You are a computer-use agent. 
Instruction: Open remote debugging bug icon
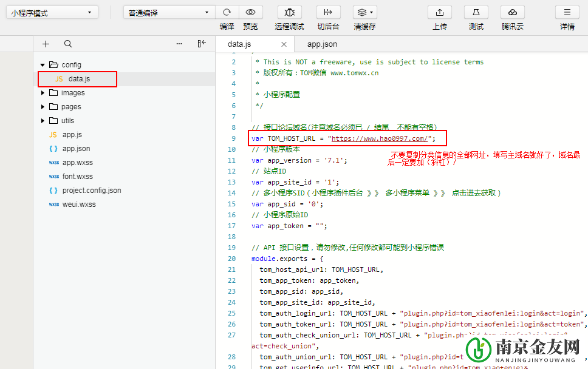click(x=289, y=12)
